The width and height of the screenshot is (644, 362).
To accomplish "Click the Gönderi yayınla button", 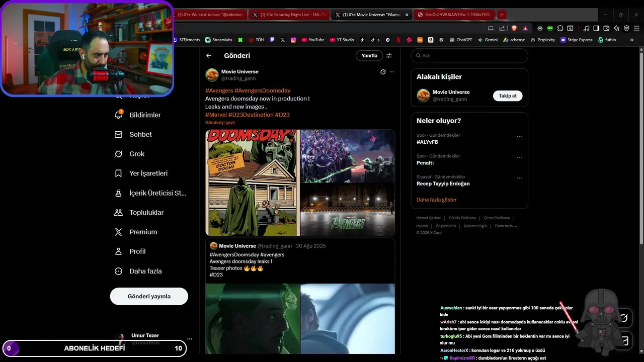I will [149, 296].
